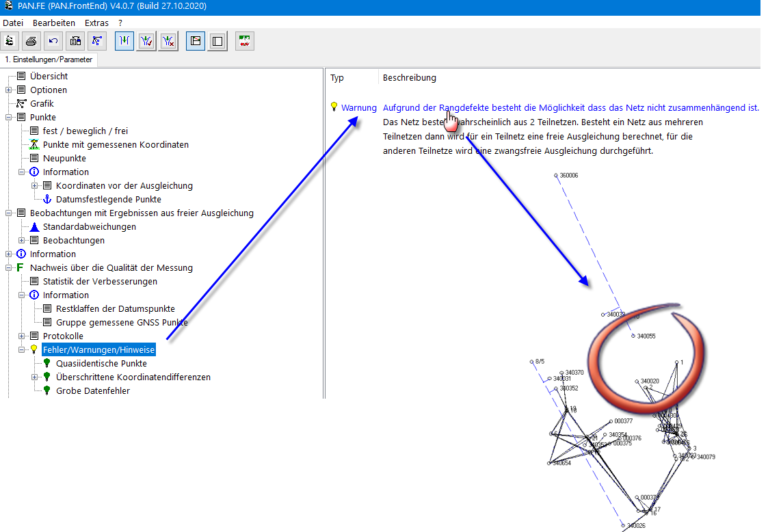The height and width of the screenshot is (532, 768).
Task: Expand the Protokolle tree node
Action: (x=21, y=336)
